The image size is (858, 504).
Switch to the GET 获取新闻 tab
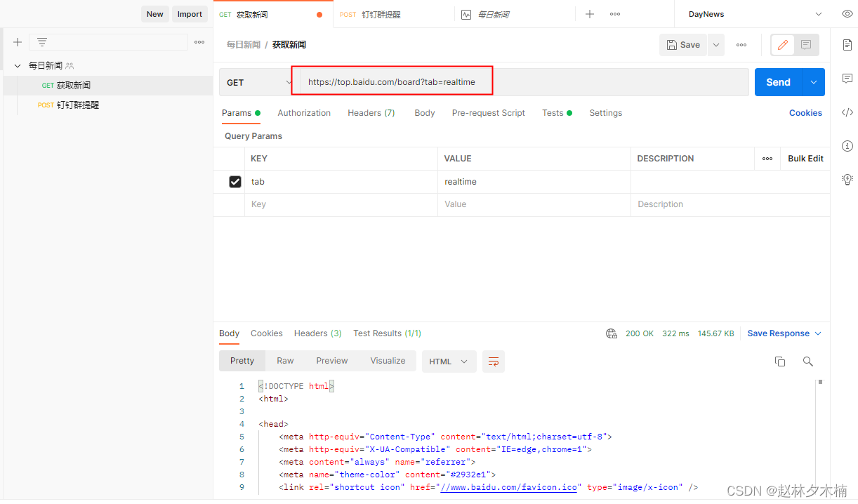[272, 14]
